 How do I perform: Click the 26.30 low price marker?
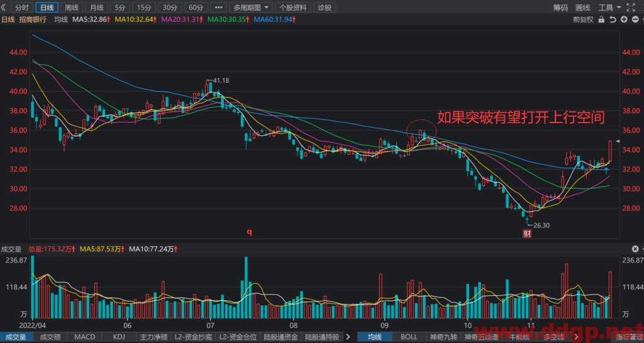click(538, 225)
